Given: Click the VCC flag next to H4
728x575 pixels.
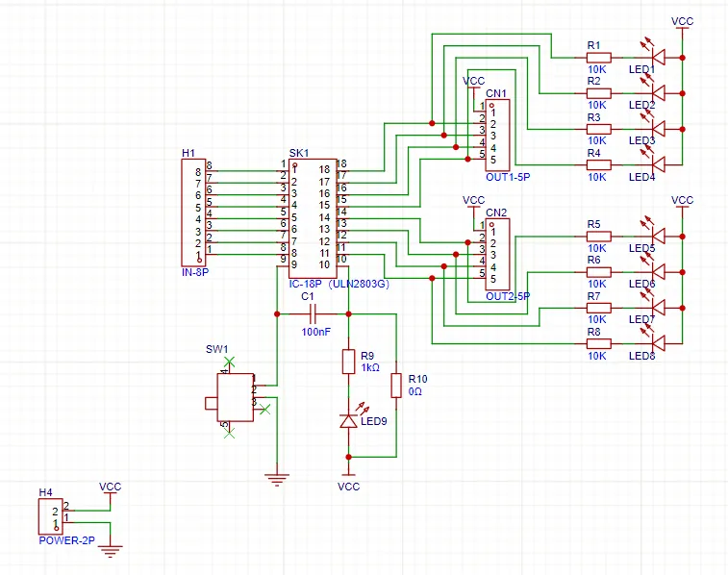Looking at the screenshot, I should (x=111, y=489).
